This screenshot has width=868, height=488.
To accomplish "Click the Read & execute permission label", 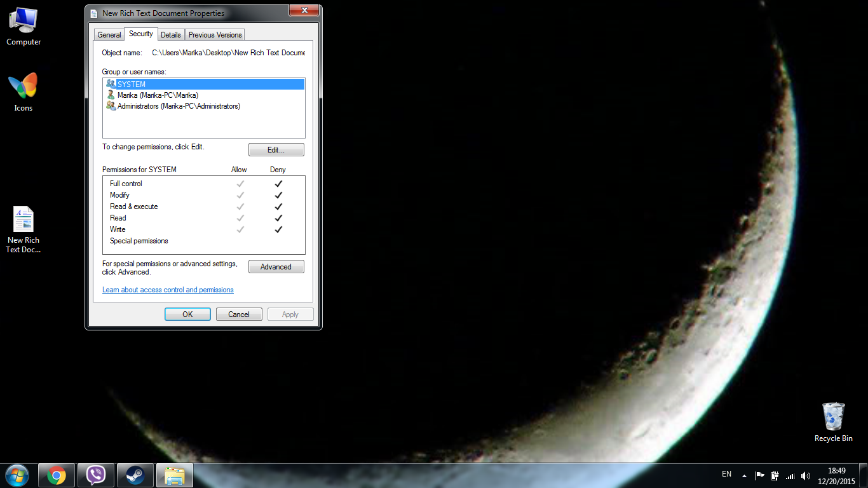I will click(x=133, y=207).
